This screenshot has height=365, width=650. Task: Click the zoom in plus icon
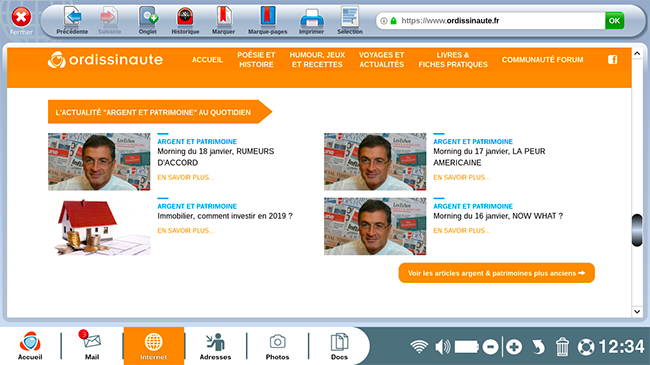click(x=514, y=347)
